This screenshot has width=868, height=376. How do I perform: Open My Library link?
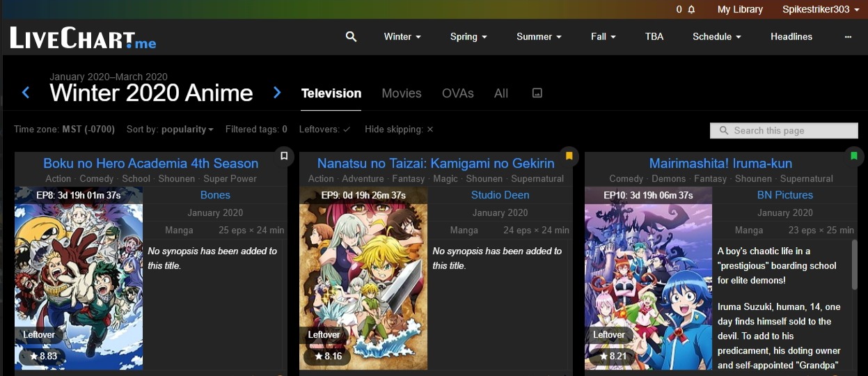[x=740, y=10]
